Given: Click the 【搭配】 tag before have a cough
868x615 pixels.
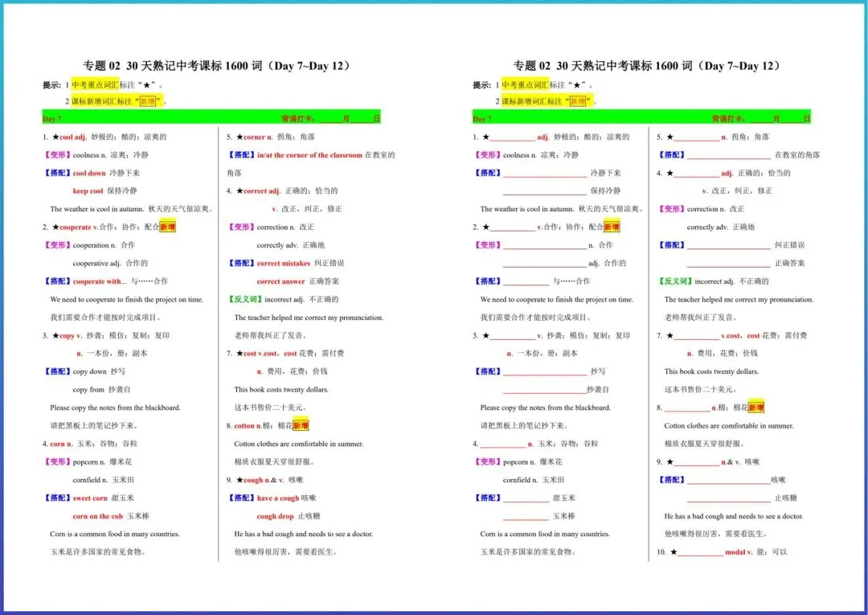Looking at the screenshot, I should tap(241, 498).
